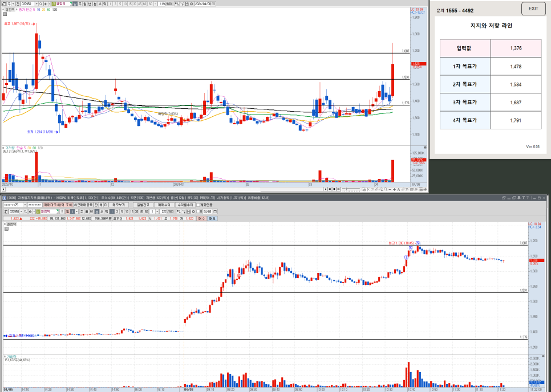This screenshot has height=392, width=551.
Task: Click 1차 목표가 value 1,478
Action: 516,66
